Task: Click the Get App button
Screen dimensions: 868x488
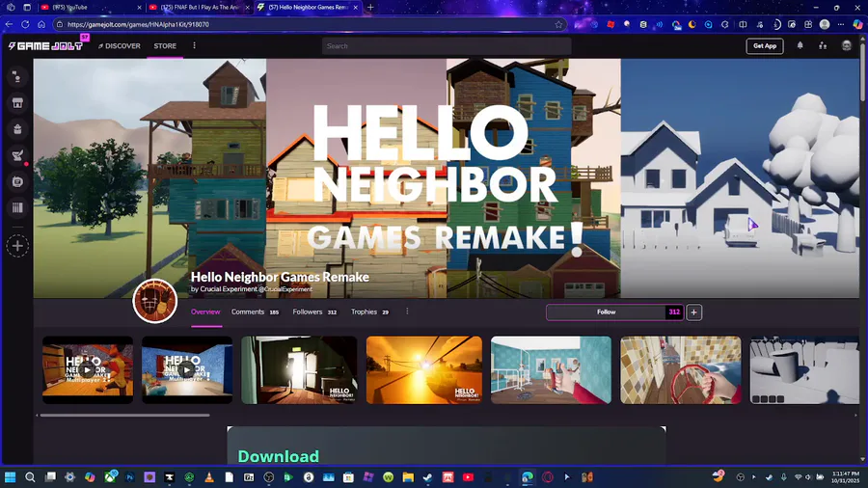Action: pos(765,46)
